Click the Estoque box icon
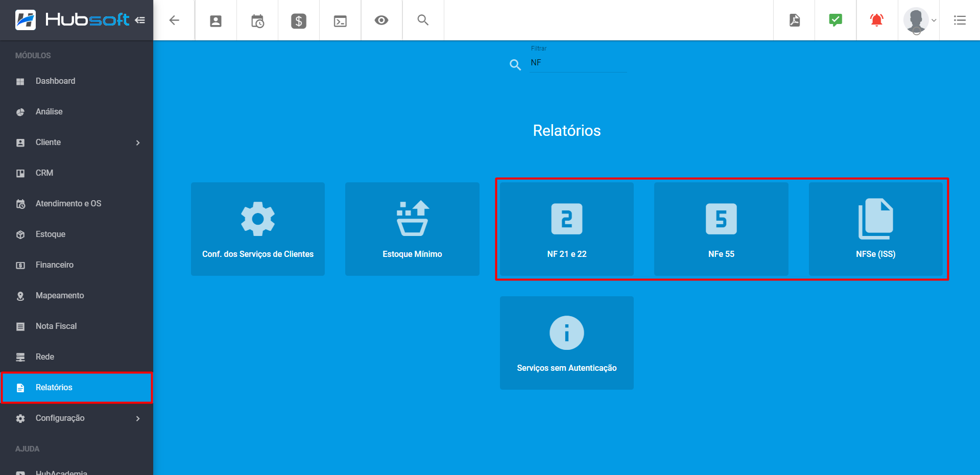Screen dimensions: 980x475 point(20,235)
